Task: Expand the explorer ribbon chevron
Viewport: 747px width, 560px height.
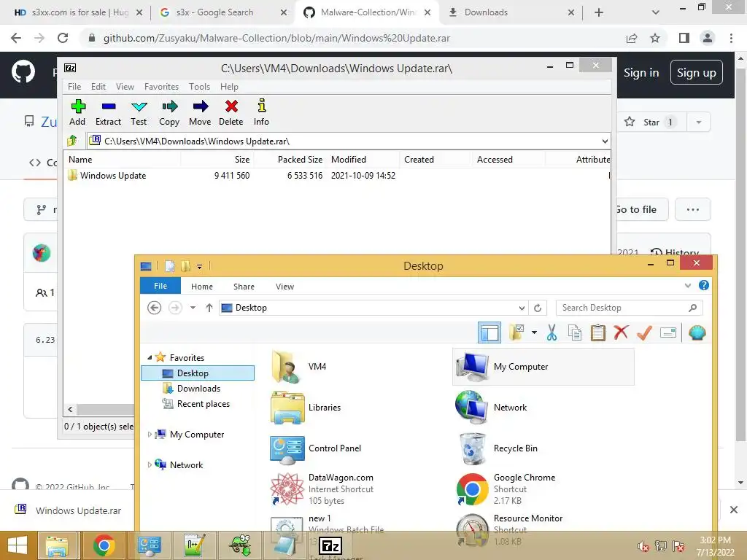Action: (687, 286)
